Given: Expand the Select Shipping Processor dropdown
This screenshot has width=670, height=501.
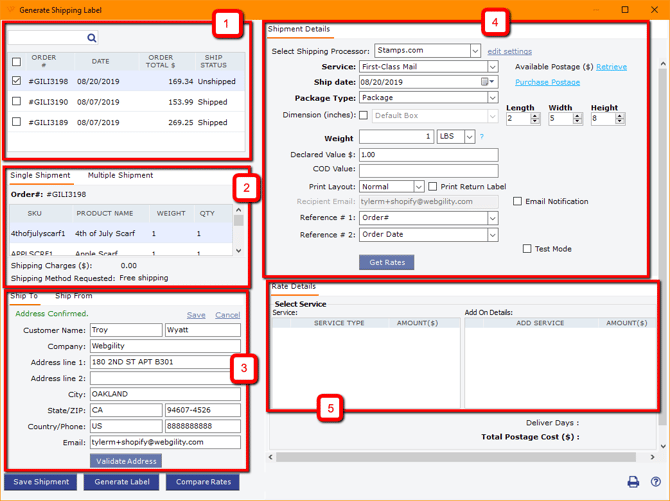Looking at the screenshot, I should click(x=475, y=51).
